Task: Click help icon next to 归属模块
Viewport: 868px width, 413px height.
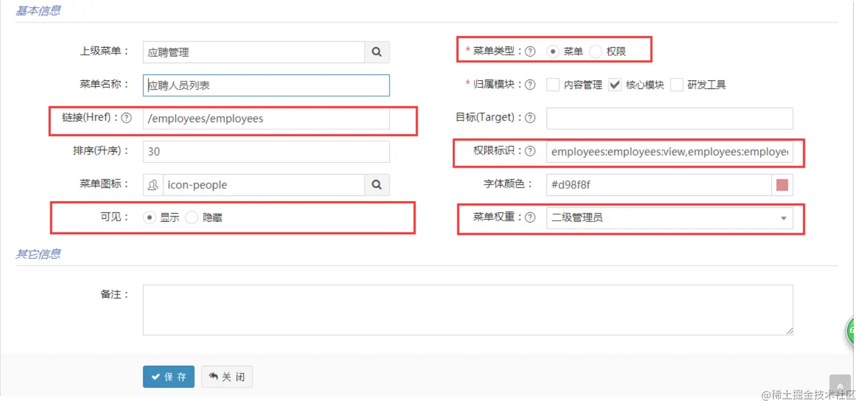Action: [530, 84]
